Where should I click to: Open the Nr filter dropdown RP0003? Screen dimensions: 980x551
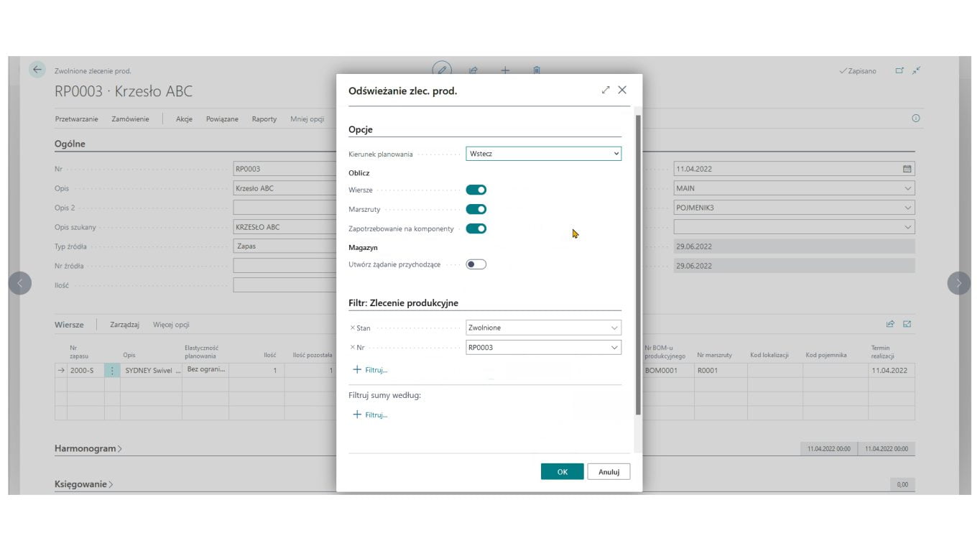tap(614, 348)
